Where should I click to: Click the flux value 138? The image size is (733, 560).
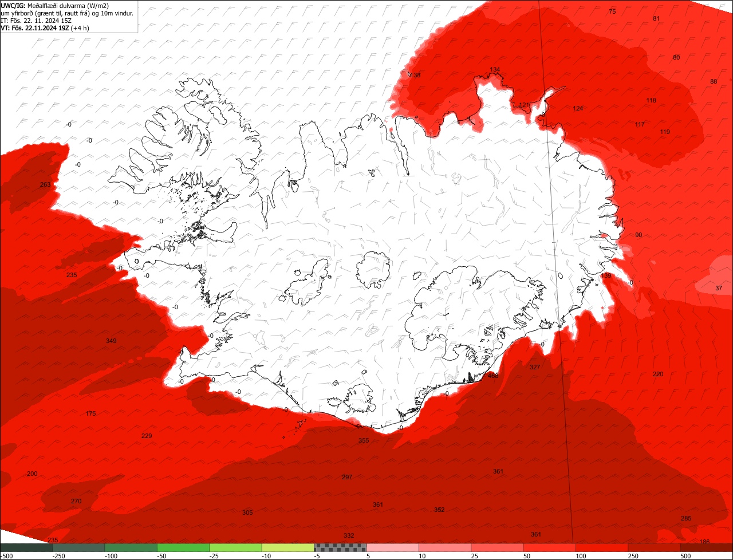[x=416, y=75]
